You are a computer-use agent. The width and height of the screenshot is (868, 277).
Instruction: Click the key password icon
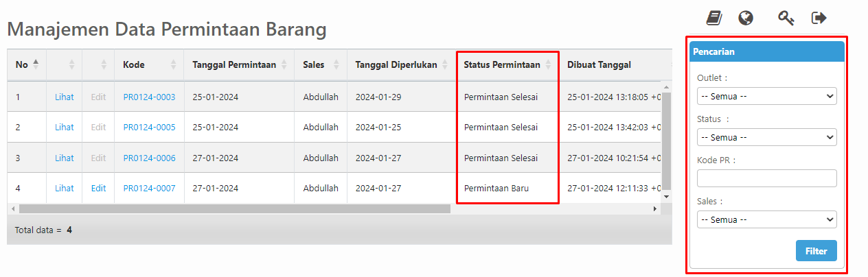point(786,18)
